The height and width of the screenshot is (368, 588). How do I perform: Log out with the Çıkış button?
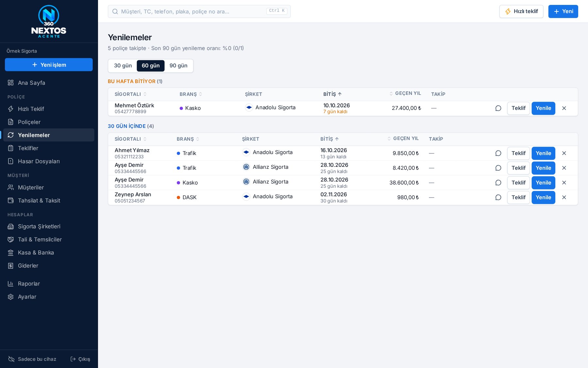[x=80, y=359]
